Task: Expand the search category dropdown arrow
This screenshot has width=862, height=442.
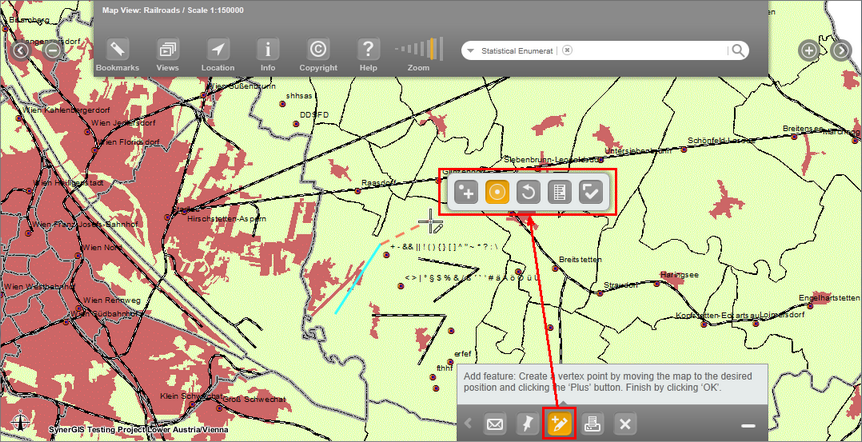Action: [468, 50]
